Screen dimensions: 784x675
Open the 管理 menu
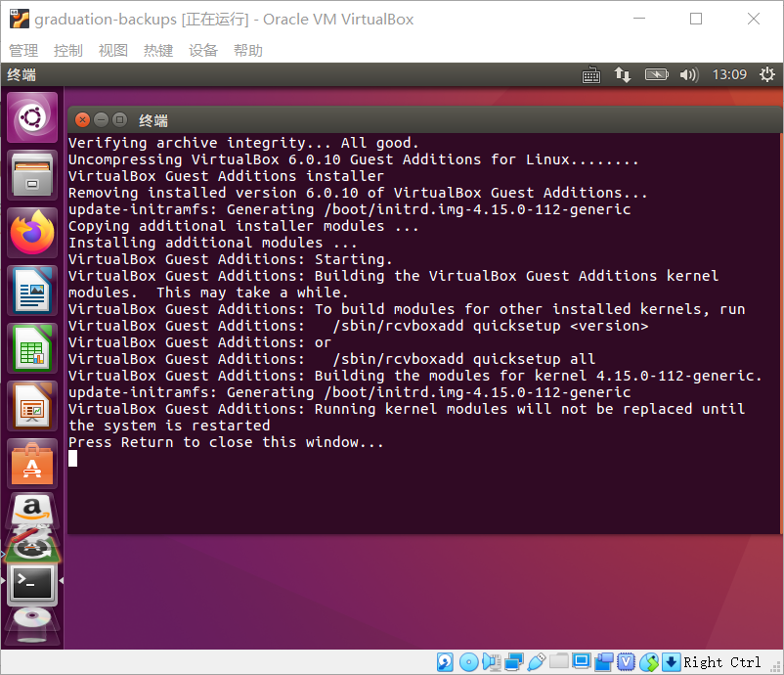tap(23, 51)
